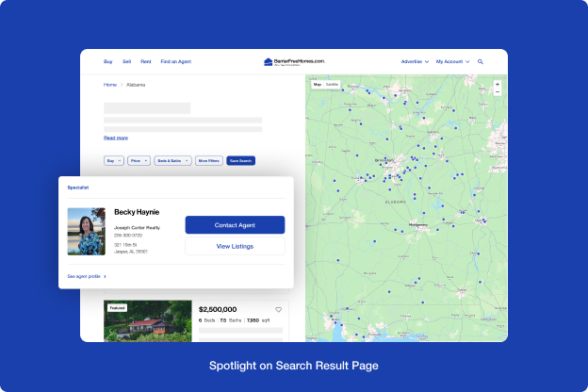Select the Map view toggle

pyautogui.click(x=318, y=85)
